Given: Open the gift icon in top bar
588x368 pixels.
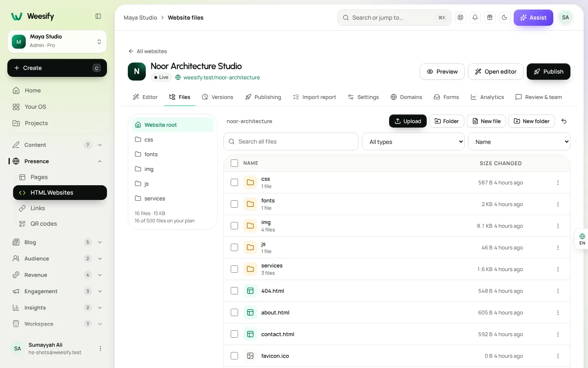Looking at the screenshot, I should coord(490,18).
